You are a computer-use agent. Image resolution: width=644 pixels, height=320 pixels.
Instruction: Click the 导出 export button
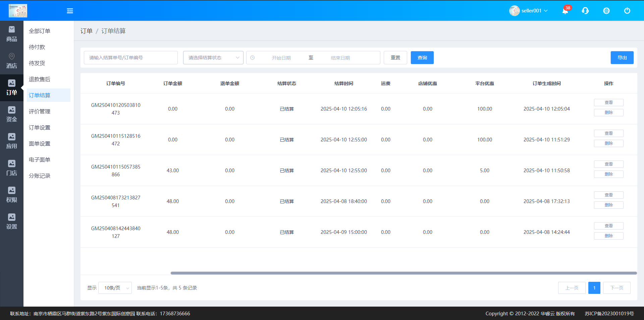point(622,58)
